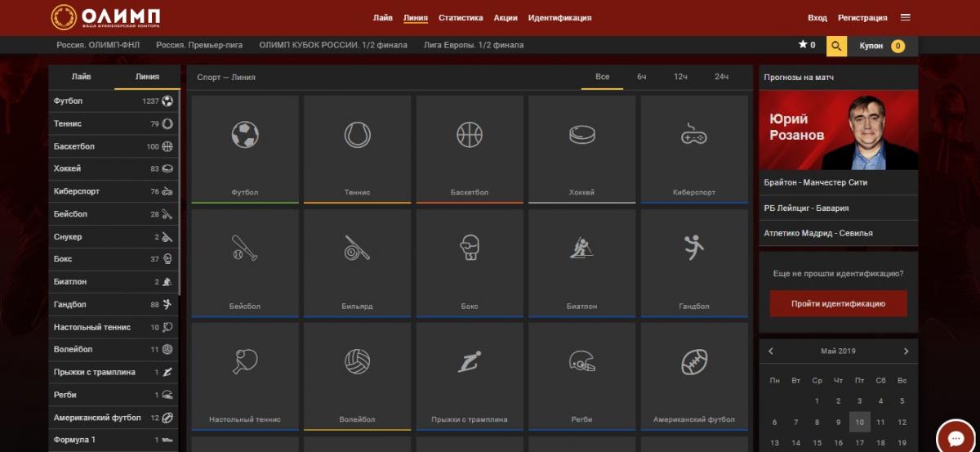Select the Все time filter

coord(603,77)
